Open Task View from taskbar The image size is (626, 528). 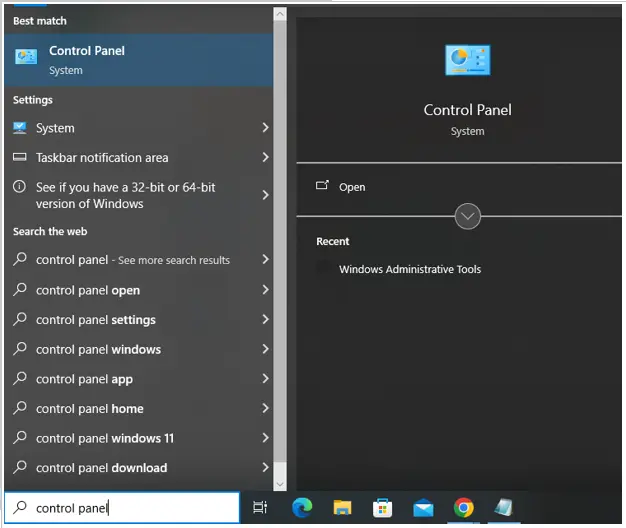point(260,508)
